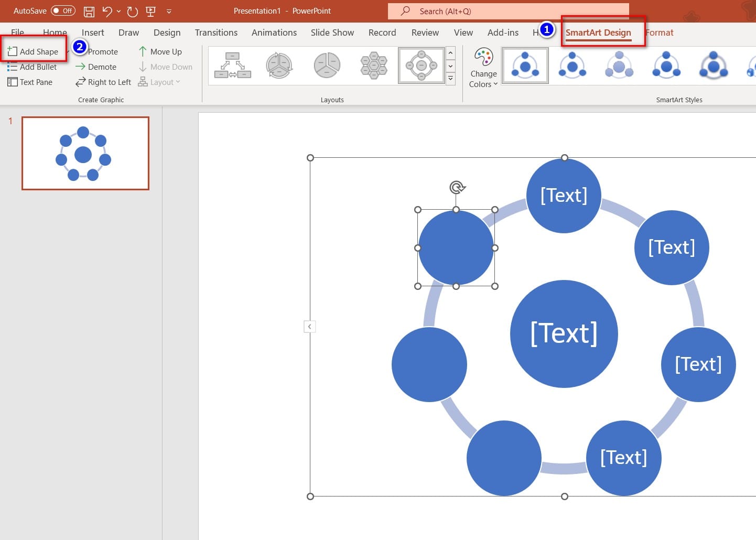Open the View tab
The height and width of the screenshot is (540, 756).
463,33
